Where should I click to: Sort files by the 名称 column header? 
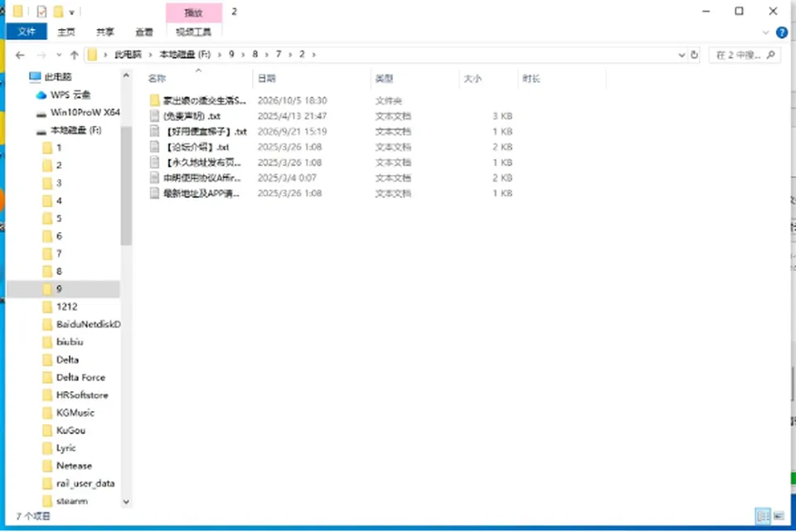click(x=157, y=79)
